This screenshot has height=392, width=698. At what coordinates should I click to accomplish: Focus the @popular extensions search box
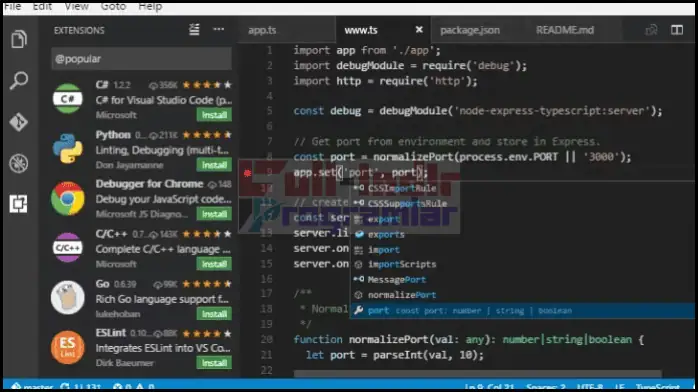(x=142, y=59)
